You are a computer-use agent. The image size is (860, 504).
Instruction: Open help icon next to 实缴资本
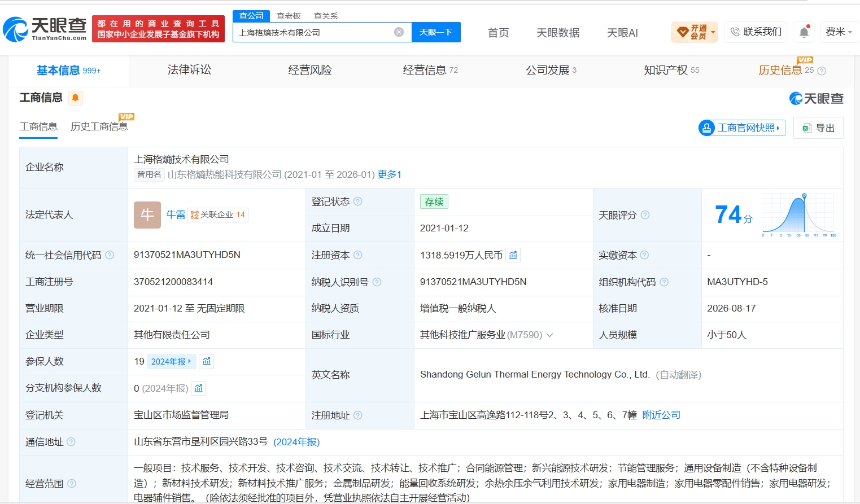click(644, 255)
